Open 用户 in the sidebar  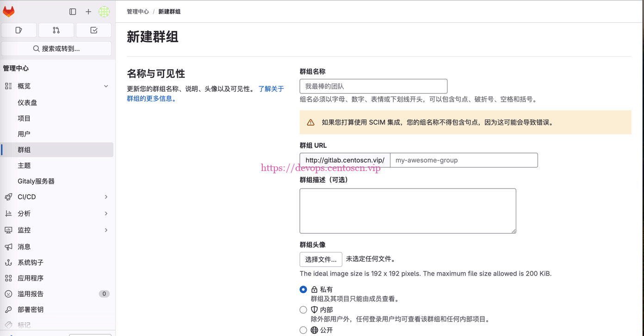[24, 134]
